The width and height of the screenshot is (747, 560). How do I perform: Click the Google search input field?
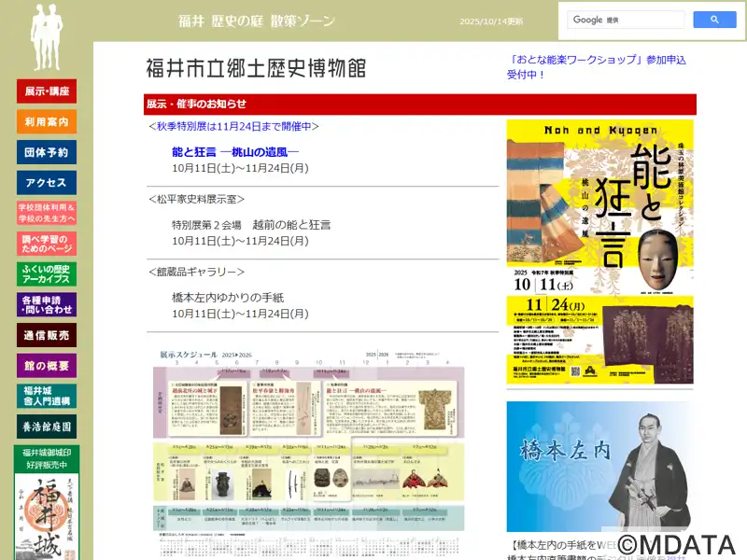pos(626,20)
